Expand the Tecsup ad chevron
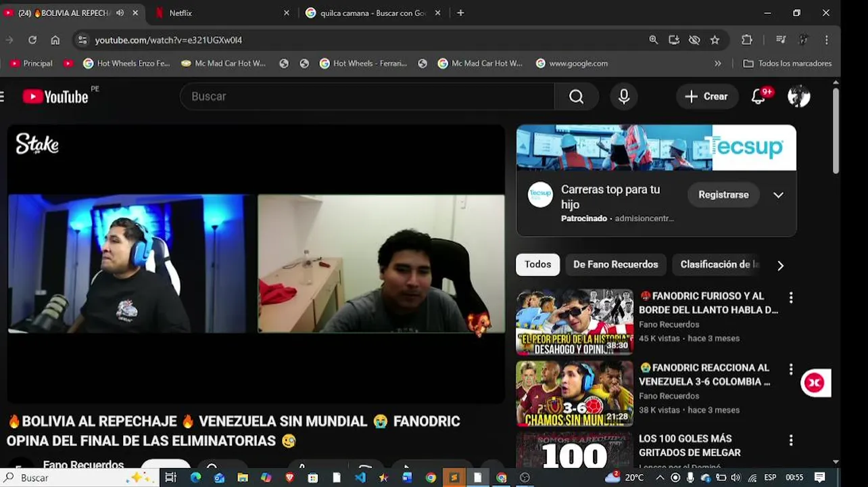 (778, 195)
